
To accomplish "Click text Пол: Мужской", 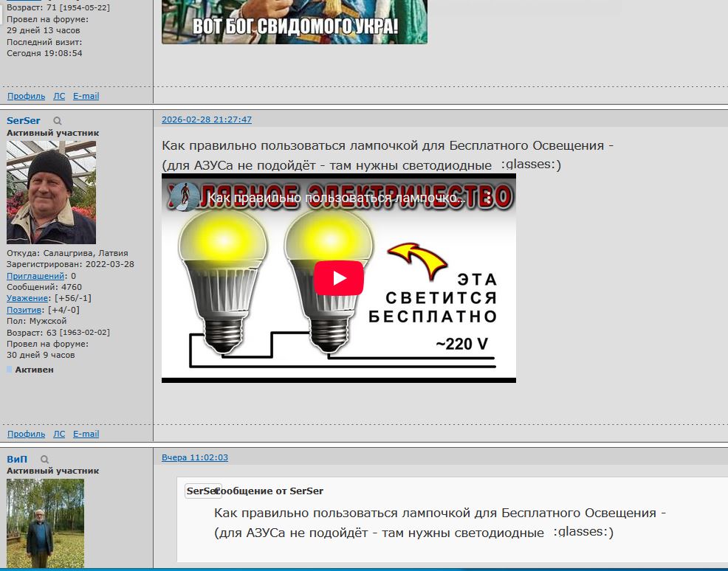I will 37,320.
